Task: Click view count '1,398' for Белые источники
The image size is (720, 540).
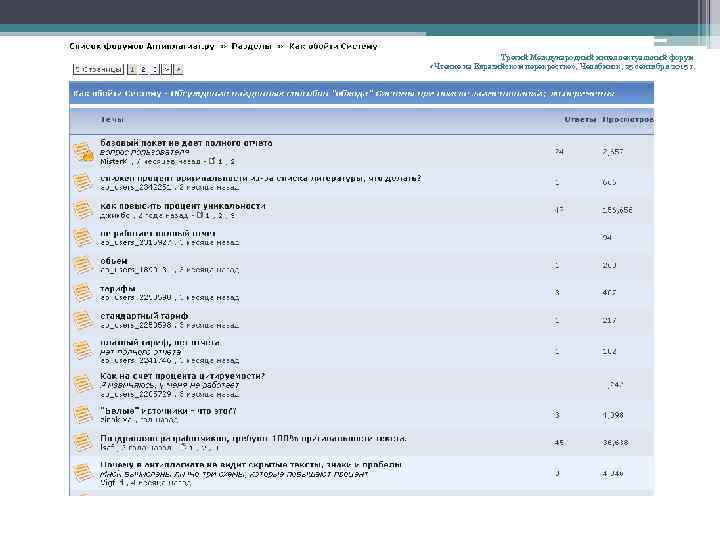Action: click(x=613, y=415)
